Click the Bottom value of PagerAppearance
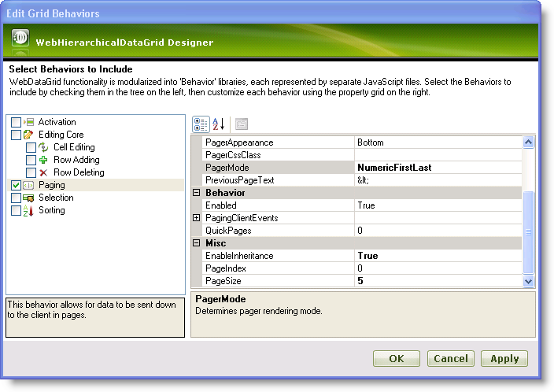Screen dimensions: 554x392 click(x=371, y=142)
